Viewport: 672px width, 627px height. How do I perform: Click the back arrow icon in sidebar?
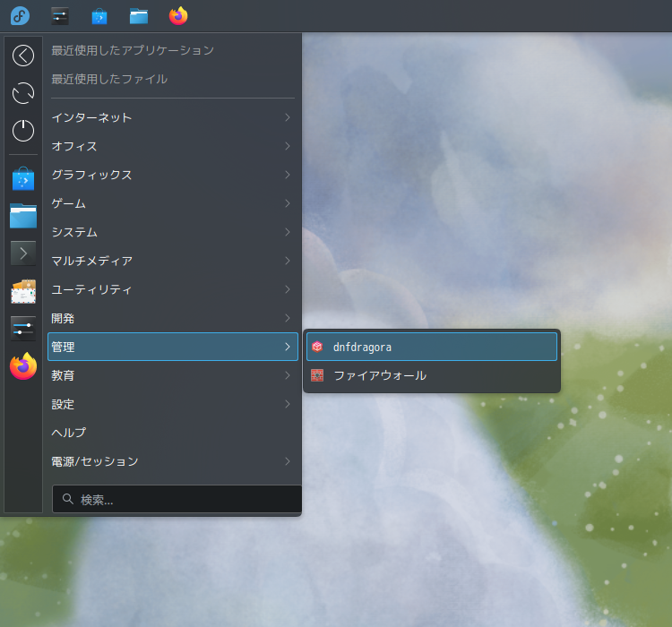[x=23, y=56]
